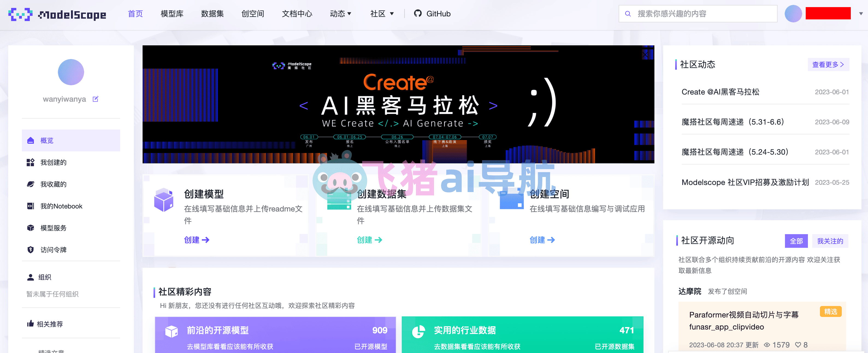
Task: Open the 数据集 nav tab
Action: coord(212,14)
